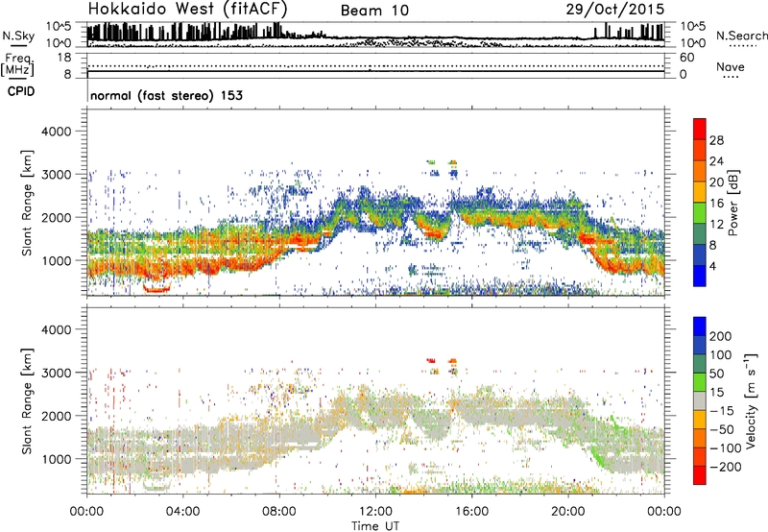Click the 'Power [dB]' colorbar label
This screenshot has height=532, width=768.
click(x=733, y=203)
